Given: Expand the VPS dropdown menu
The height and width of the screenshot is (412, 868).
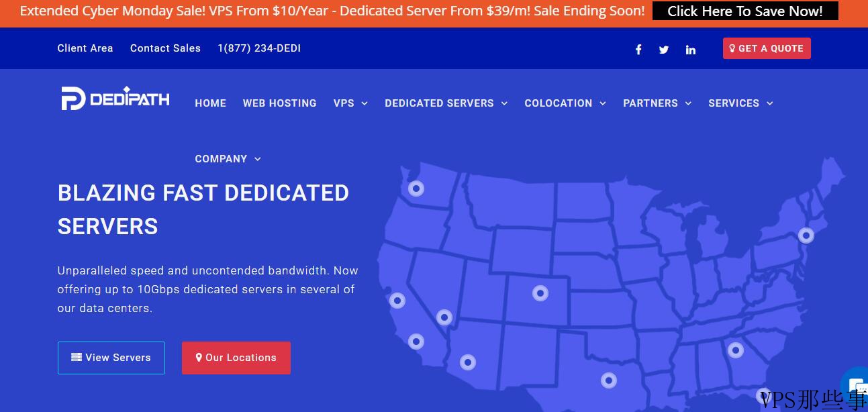Looking at the screenshot, I should [350, 103].
